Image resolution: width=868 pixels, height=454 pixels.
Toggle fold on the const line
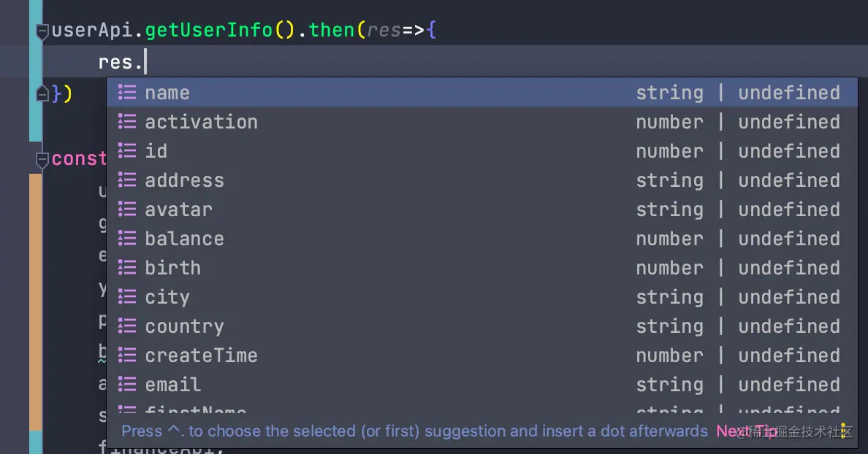42,159
